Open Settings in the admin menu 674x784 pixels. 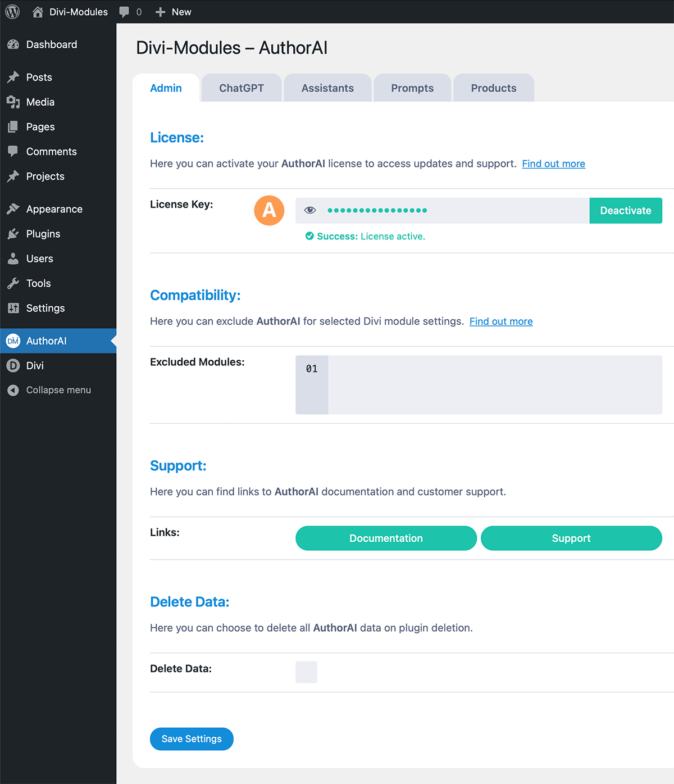coord(58,308)
